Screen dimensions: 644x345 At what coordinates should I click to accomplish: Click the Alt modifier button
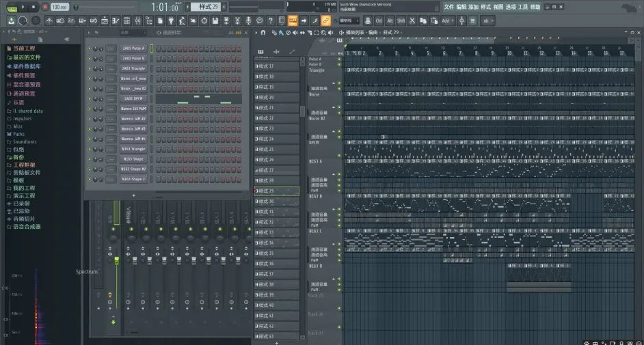(390, 20)
